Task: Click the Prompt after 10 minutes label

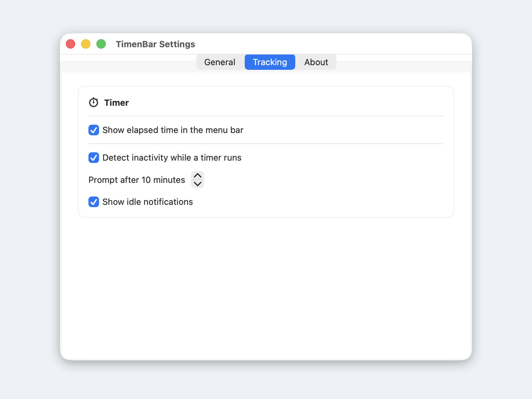Action: point(137,180)
